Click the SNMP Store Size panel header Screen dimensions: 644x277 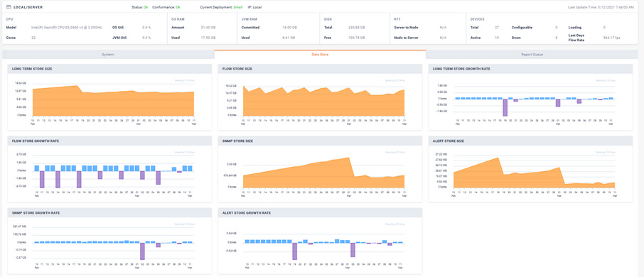pos(320,141)
